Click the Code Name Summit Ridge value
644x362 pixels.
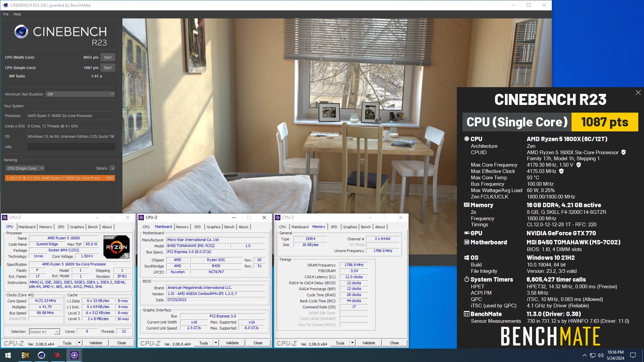(47, 244)
